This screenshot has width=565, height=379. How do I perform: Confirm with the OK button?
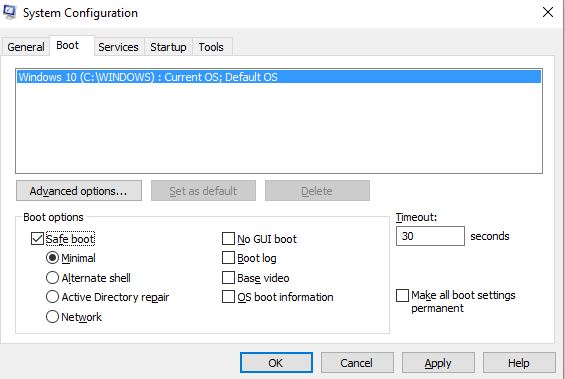pyautogui.click(x=276, y=363)
